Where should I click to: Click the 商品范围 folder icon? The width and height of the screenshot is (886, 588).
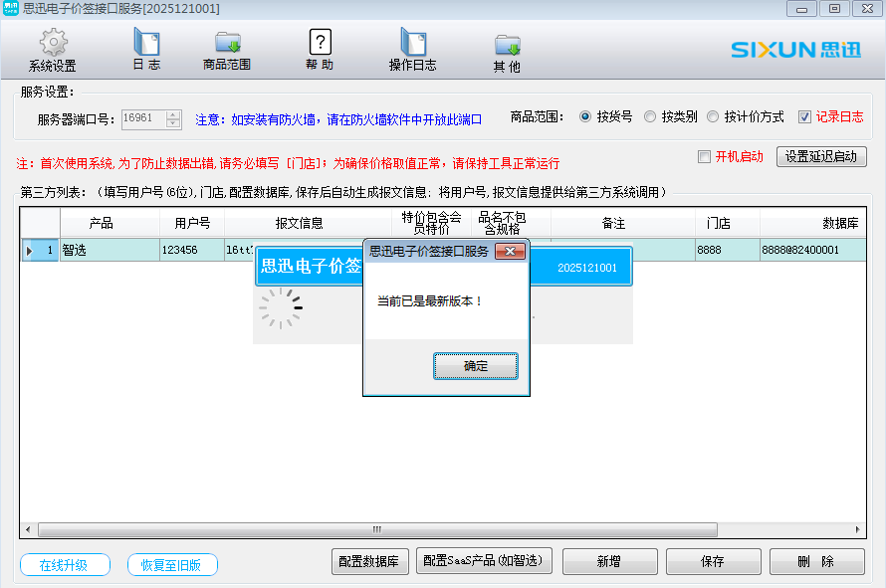(227, 43)
